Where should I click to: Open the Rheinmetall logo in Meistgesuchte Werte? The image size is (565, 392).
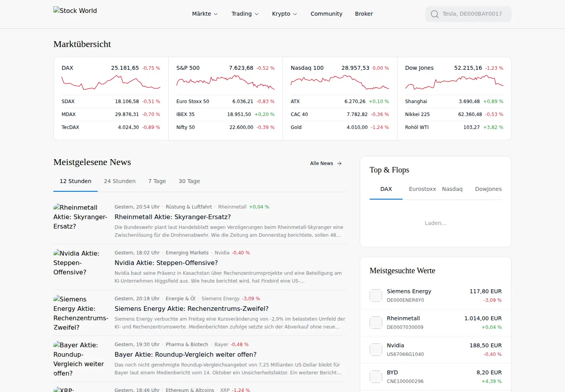[376, 323]
